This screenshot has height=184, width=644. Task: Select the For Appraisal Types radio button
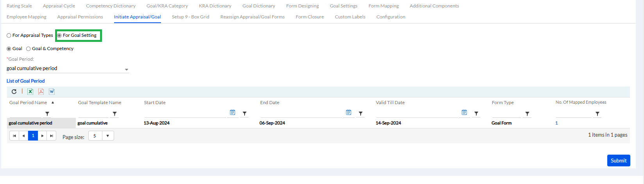pos(9,36)
